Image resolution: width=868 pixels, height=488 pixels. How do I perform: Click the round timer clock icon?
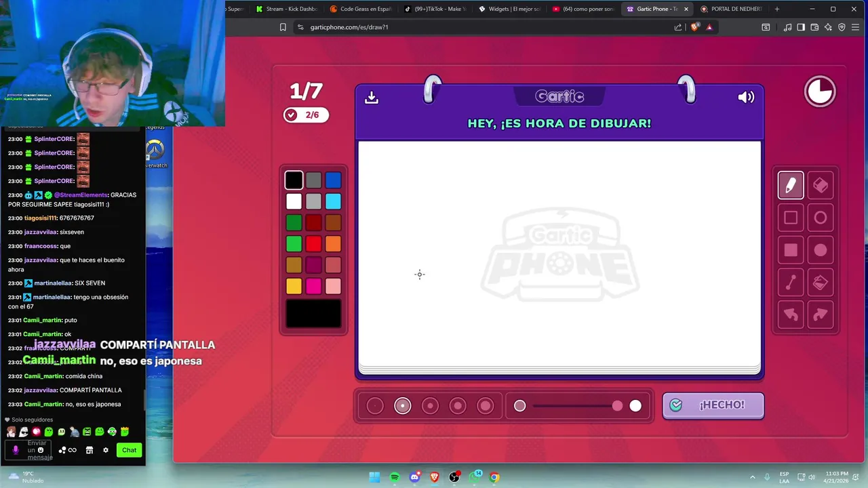pos(820,91)
